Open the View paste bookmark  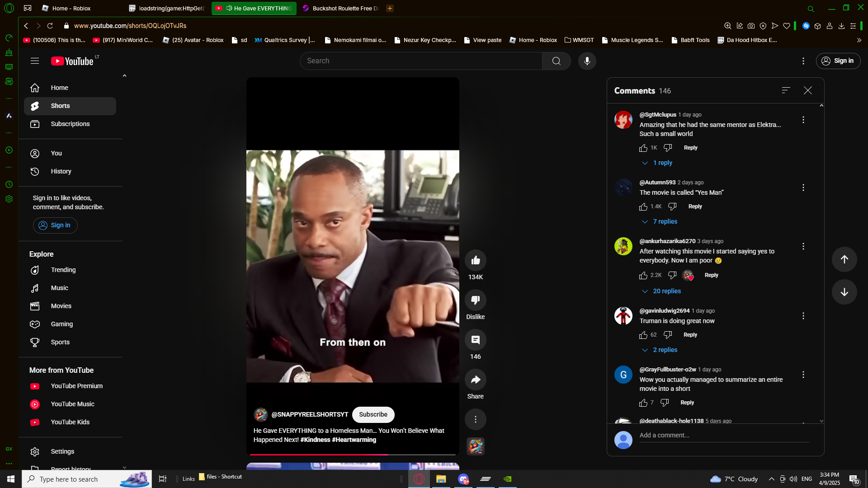482,40
